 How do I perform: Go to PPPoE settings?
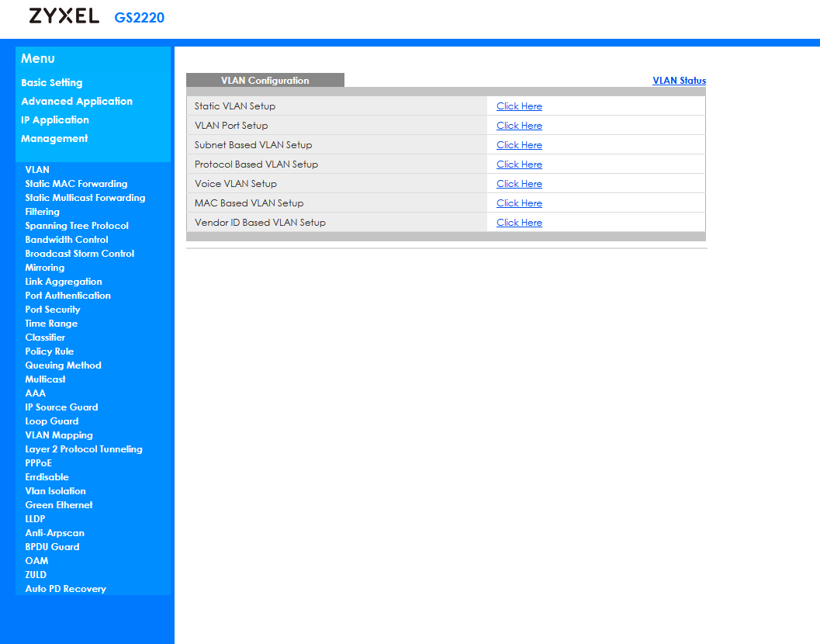[39, 463]
